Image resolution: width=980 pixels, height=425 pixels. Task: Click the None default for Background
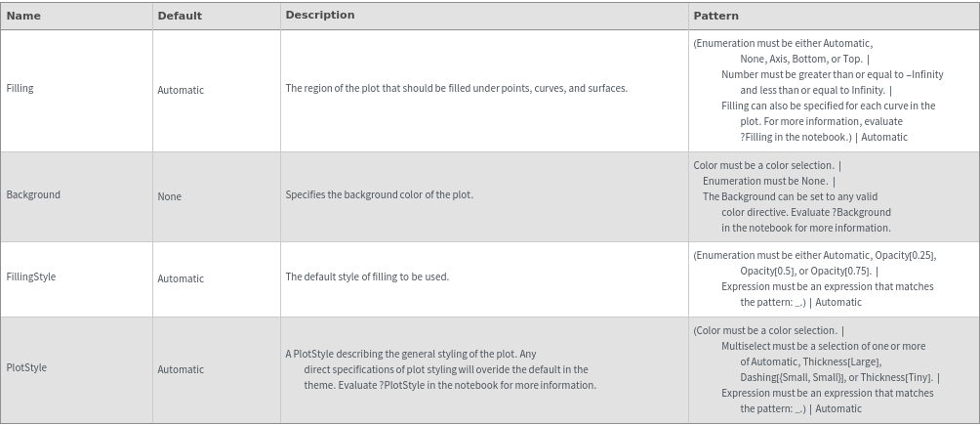coord(170,196)
